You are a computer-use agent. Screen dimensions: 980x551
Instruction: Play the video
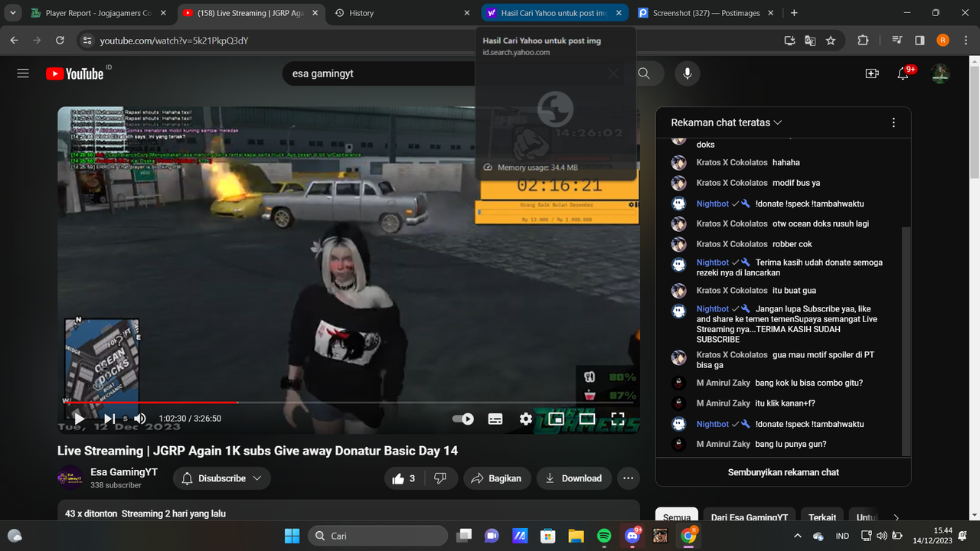[x=79, y=419]
